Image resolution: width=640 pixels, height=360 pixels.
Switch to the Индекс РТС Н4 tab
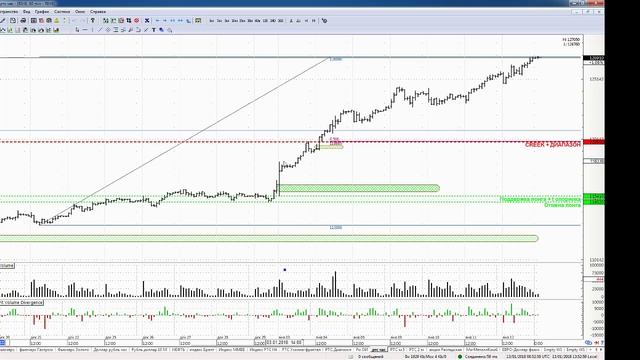click(x=263, y=350)
